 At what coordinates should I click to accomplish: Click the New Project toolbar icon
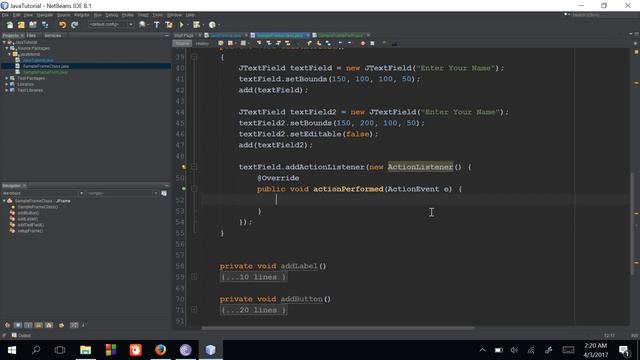pyautogui.click(x=21, y=25)
